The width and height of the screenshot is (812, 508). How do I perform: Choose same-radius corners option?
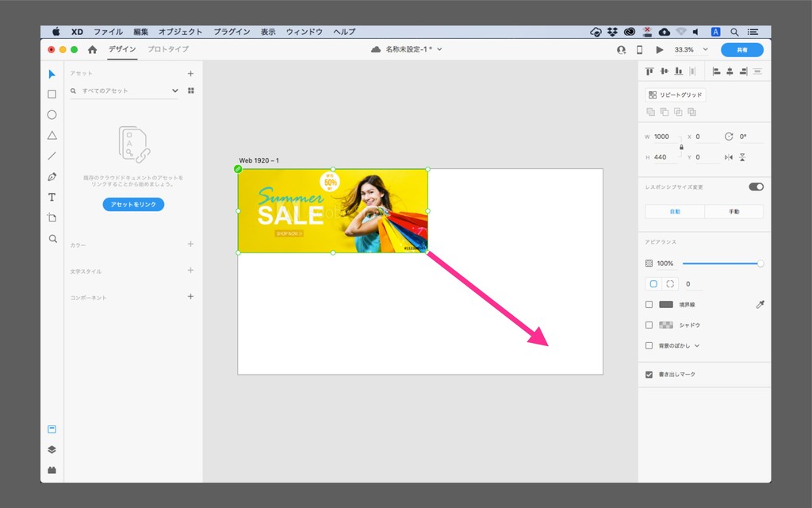pyautogui.click(x=653, y=283)
